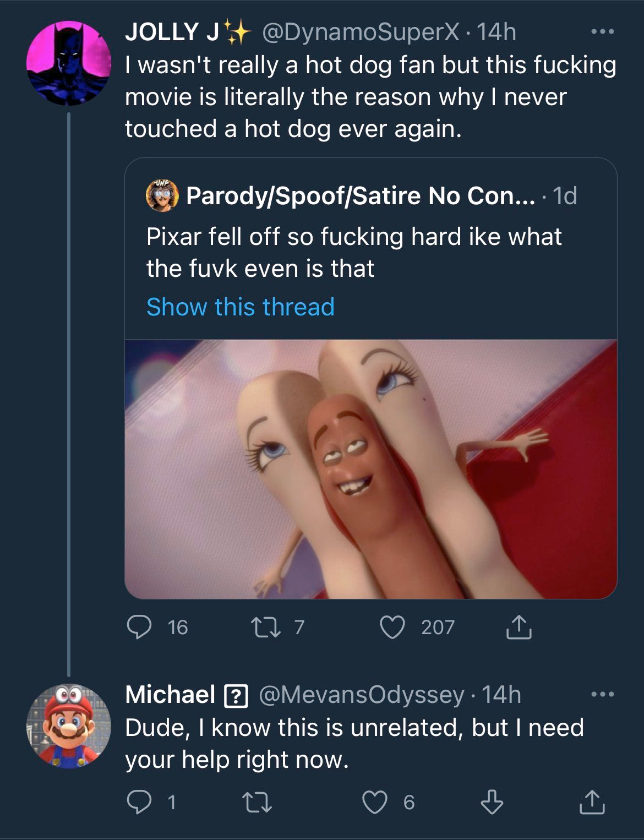The image size is (644, 840).
Task: Reply to JOLLY J's tweet
Action: click(x=139, y=627)
